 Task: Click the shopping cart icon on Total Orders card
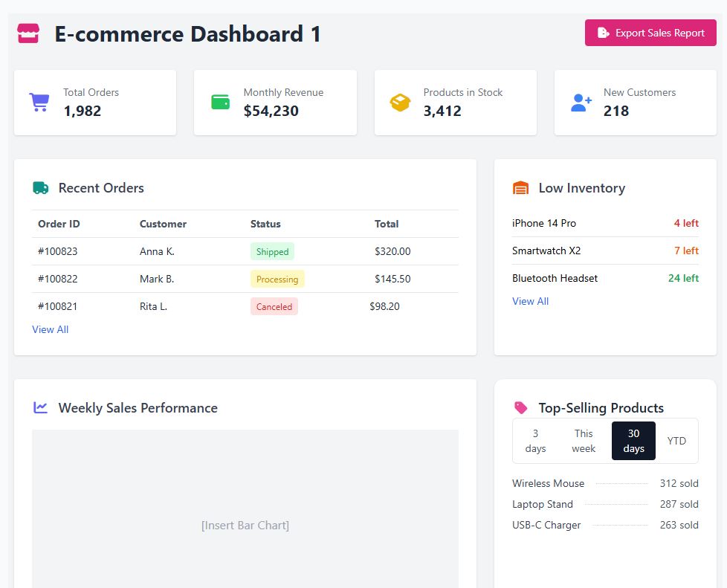tap(39, 102)
